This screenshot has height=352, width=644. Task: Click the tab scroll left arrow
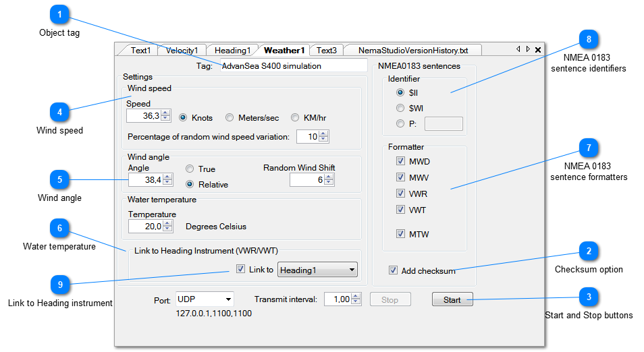coord(518,49)
